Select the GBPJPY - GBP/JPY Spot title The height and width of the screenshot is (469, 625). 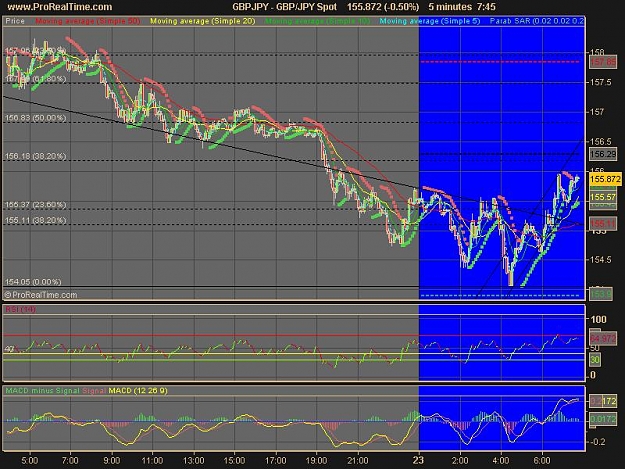pyautogui.click(x=285, y=7)
